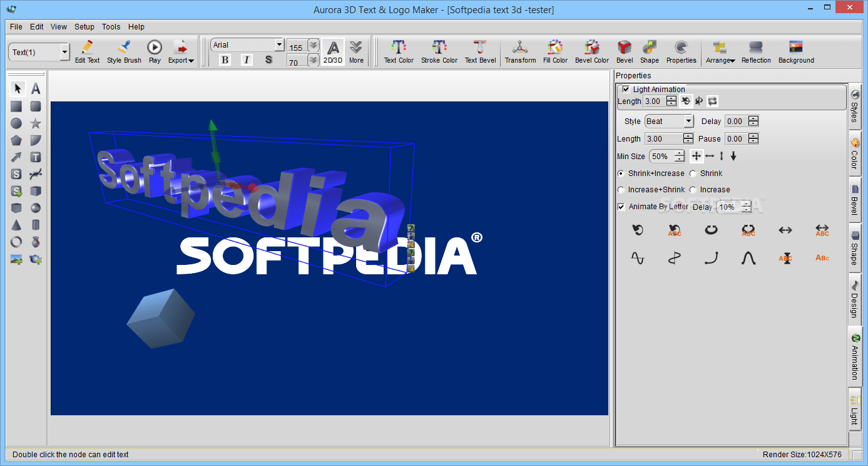The height and width of the screenshot is (466, 868).
Task: Select the Increase+Shrink radio option
Action: 621,190
